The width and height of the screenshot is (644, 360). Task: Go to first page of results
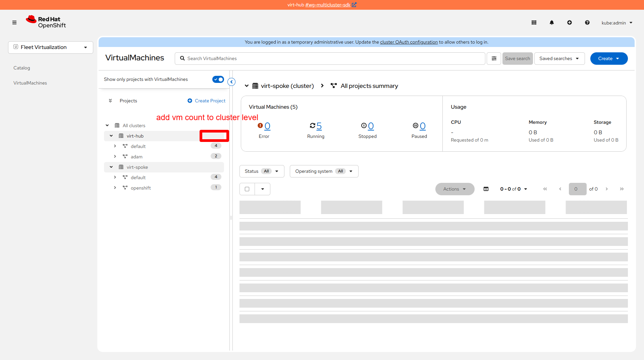(545, 189)
